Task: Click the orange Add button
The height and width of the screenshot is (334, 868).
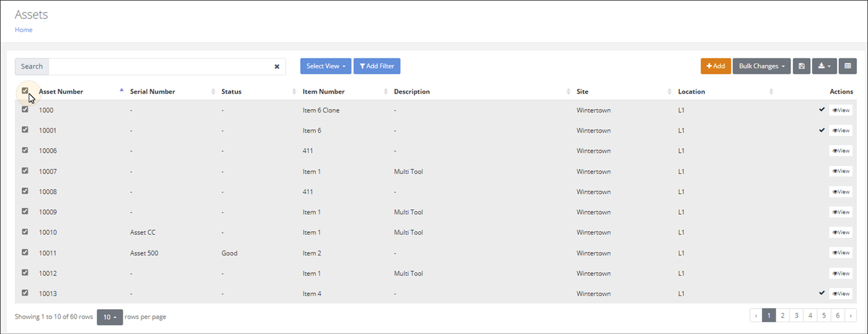Action: 715,66
